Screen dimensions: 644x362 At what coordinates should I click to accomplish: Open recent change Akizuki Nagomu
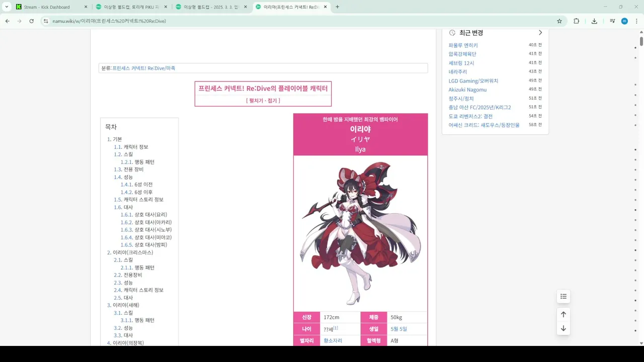(x=467, y=89)
